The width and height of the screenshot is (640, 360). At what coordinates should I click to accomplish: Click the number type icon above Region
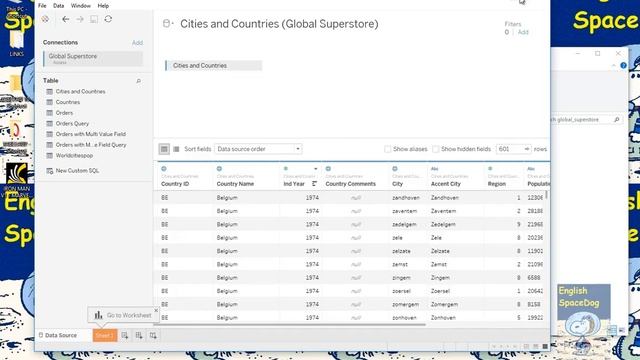pyautogui.click(x=490, y=169)
